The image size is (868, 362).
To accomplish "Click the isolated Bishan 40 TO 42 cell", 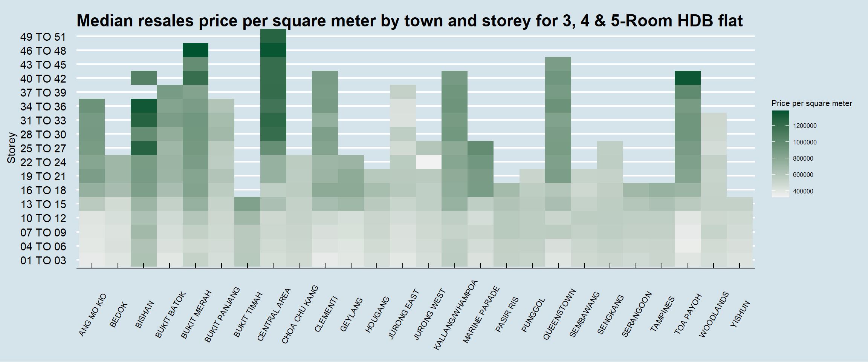I will 144,78.
